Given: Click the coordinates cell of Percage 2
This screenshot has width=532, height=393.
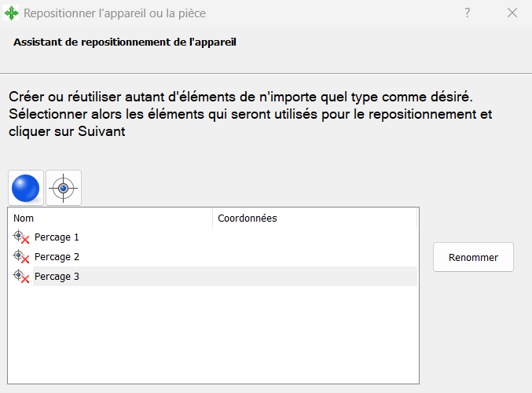Looking at the screenshot, I should click(x=314, y=256).
